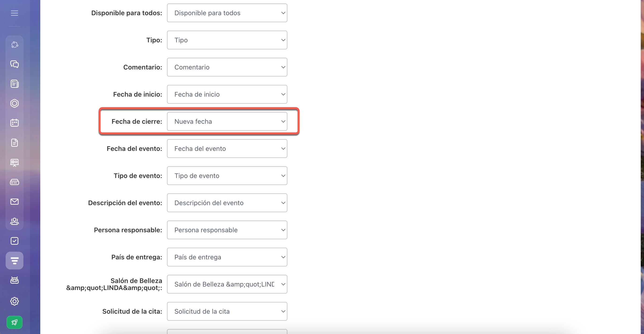Click the 'Persona responsable:' label
The height and width of the screenshot is (334, 644).
coord(128,230)
